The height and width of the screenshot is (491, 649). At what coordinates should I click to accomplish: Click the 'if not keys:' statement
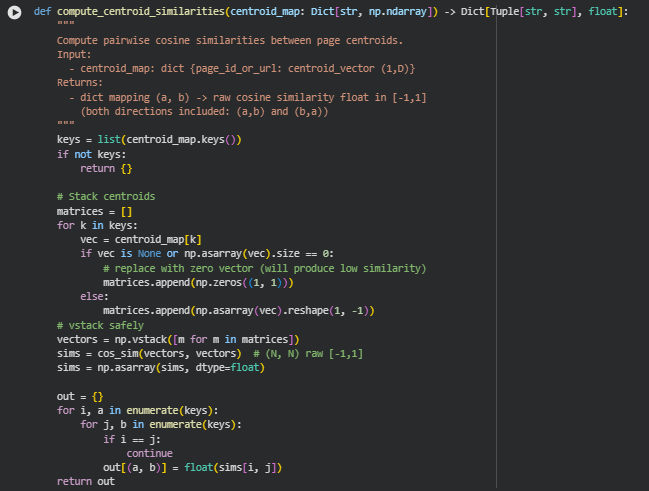[x=91, y=154]
